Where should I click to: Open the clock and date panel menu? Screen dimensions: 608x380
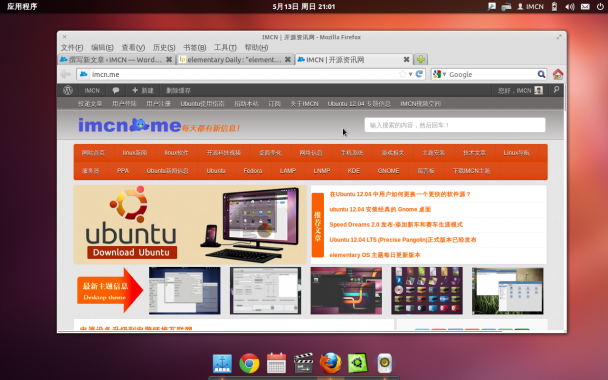pyautogui.click(x=304, y=7)
